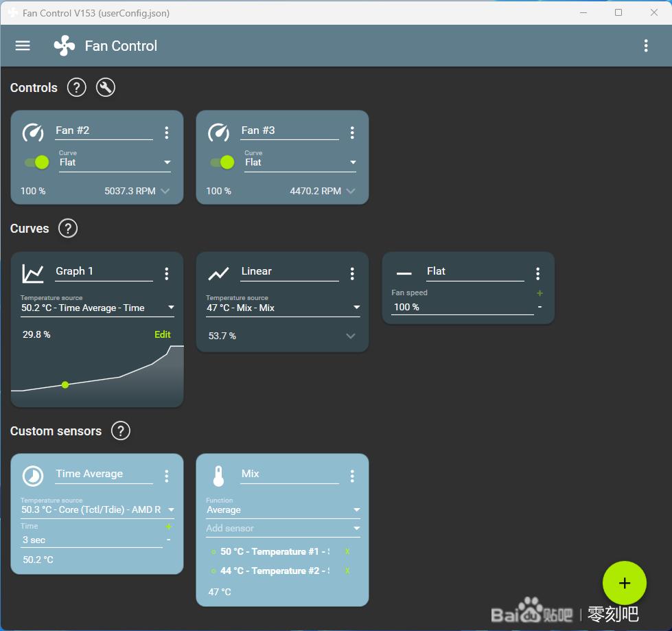Open Fan #2 Curve dropdown
The width and height of the screenshot is (672, 631).
pos(115,162)
